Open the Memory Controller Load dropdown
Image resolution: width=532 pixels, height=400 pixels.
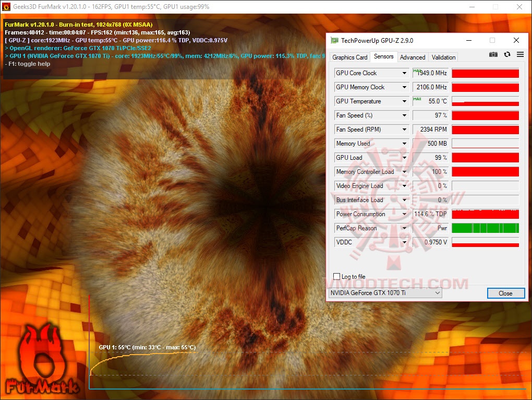tap(404, 172)
